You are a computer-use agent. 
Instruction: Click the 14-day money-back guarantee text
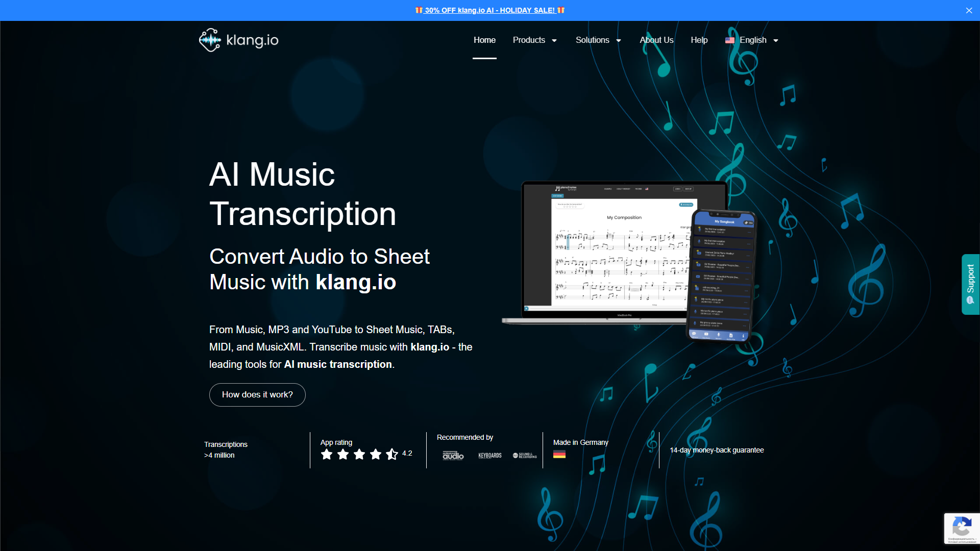click(717, 450)
